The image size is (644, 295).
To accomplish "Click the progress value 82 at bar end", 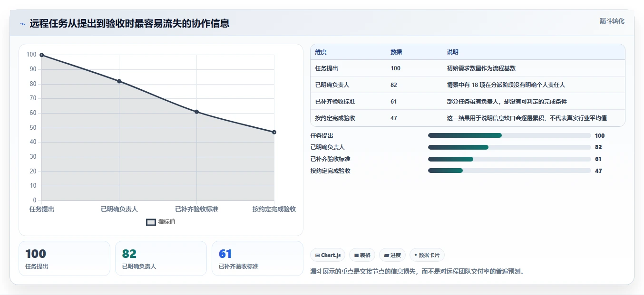I will pos(598,147).
